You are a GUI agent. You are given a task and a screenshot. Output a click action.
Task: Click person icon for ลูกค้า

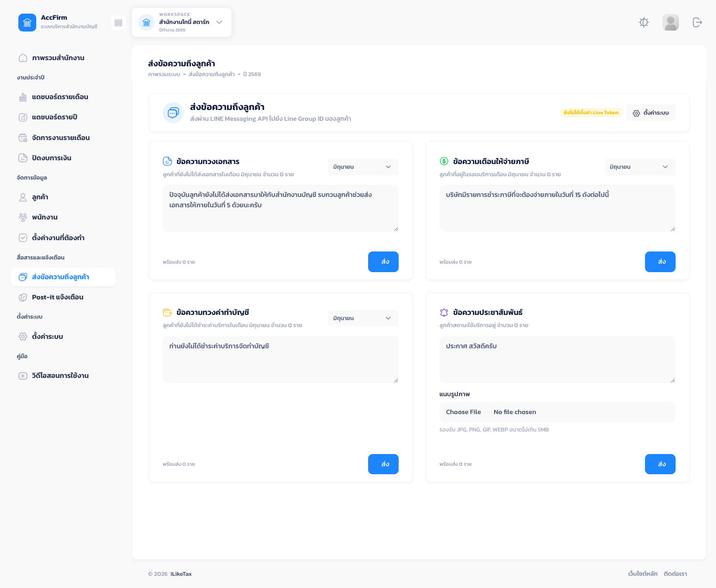pos(23,197)
